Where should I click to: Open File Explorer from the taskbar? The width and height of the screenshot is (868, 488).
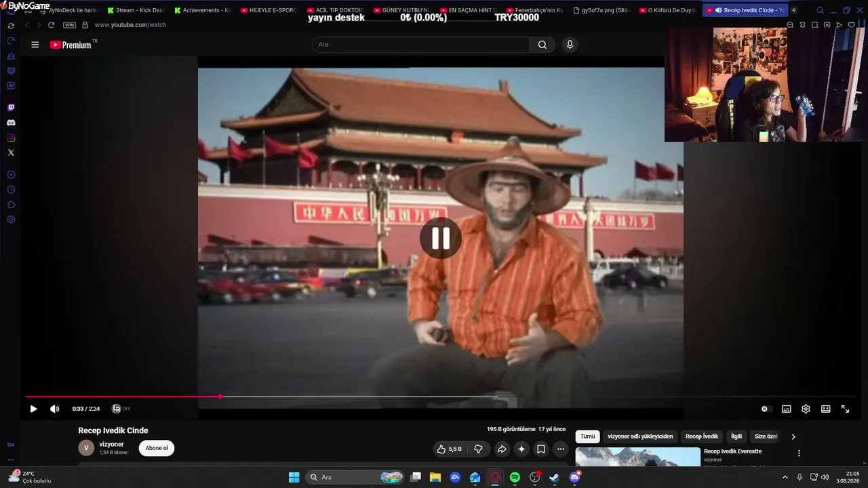coord(435,477)
